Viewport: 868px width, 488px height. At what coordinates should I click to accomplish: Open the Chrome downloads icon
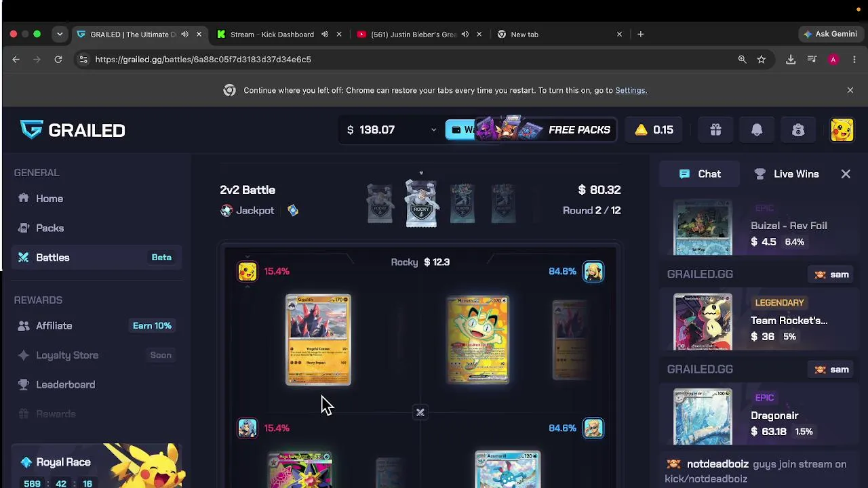pyautogui.click(x=791, y=60)
